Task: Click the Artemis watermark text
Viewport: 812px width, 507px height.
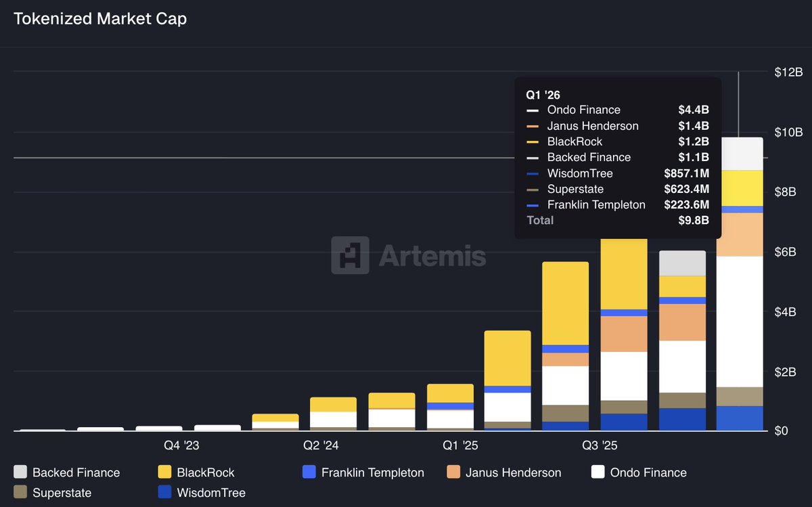Action: 432,256
